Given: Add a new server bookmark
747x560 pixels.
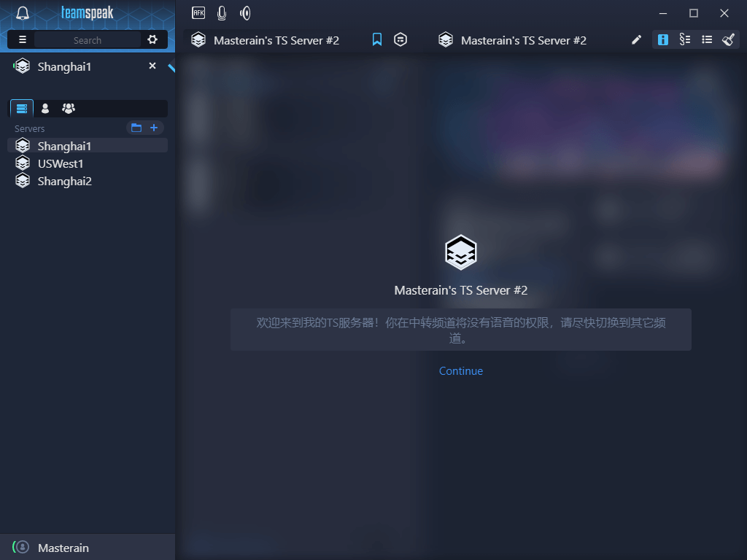Looking at the screenshot, I should 154,128.
